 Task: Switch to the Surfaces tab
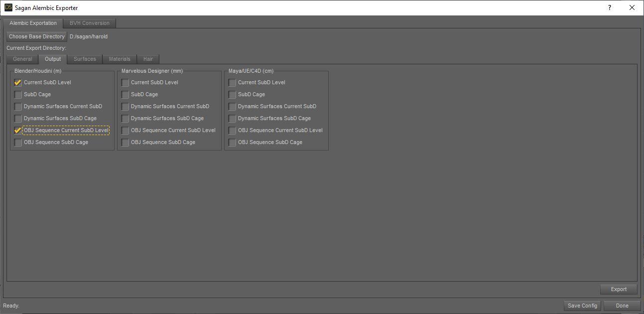85,59
